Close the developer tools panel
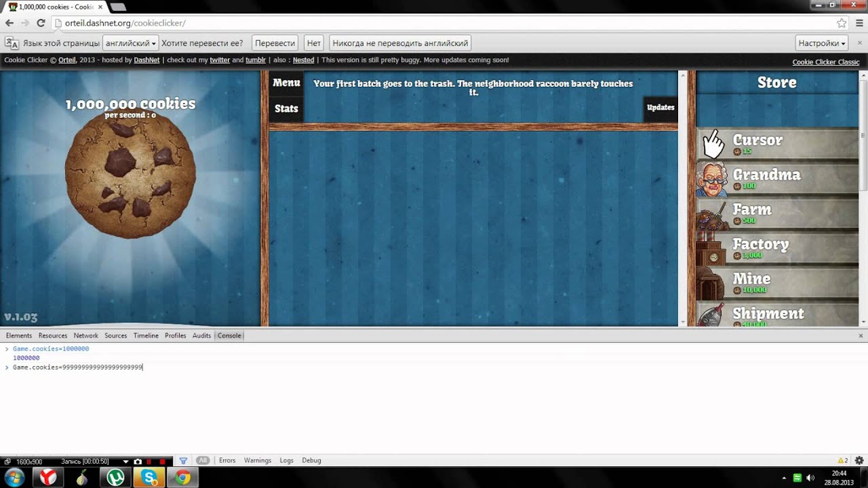868x488 pixels. [x=861, y=335]
